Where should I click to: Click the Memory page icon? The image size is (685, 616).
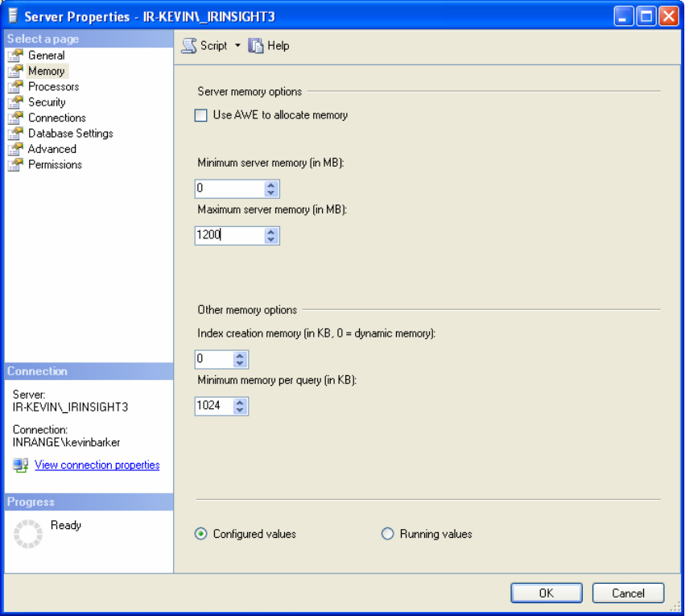(x=15, y=71)
